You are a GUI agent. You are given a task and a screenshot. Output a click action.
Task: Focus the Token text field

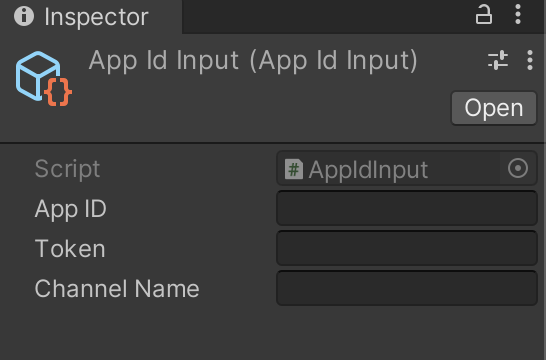407,248
